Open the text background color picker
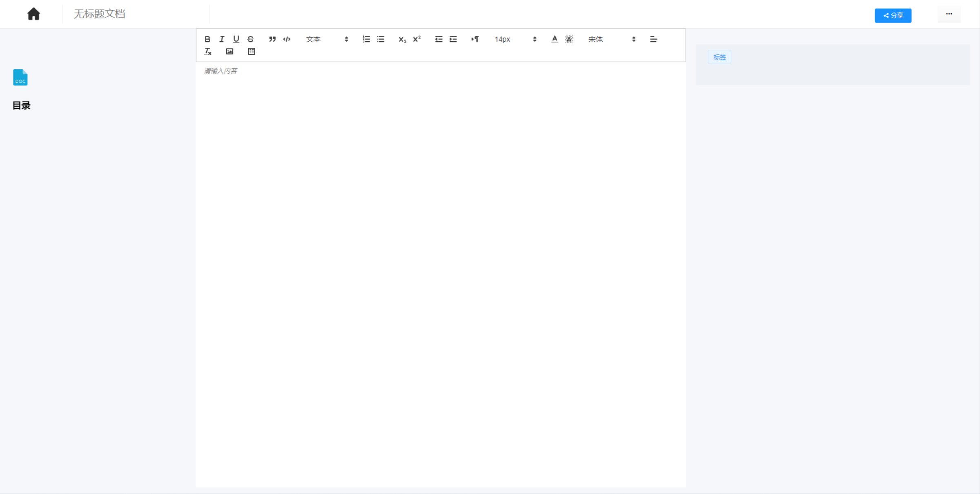The height and width of the screenshot is (494, 980). pyautogui.click(x=569, y=39)
